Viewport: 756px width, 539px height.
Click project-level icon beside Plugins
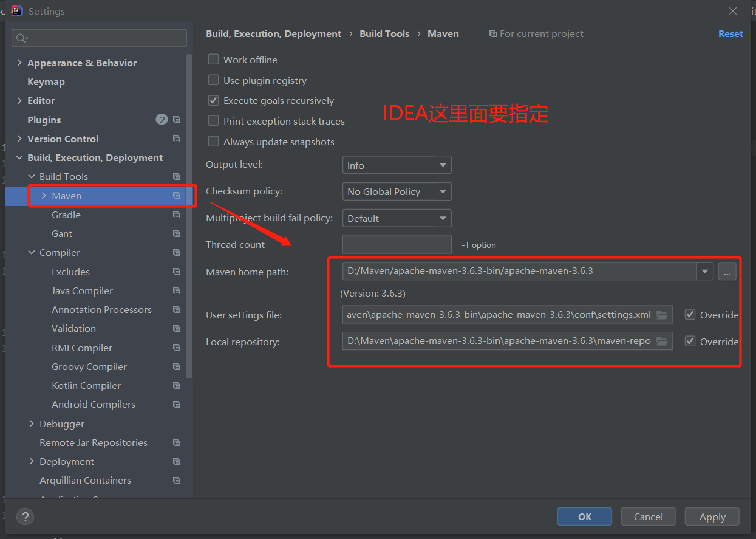tap(177, 120)
